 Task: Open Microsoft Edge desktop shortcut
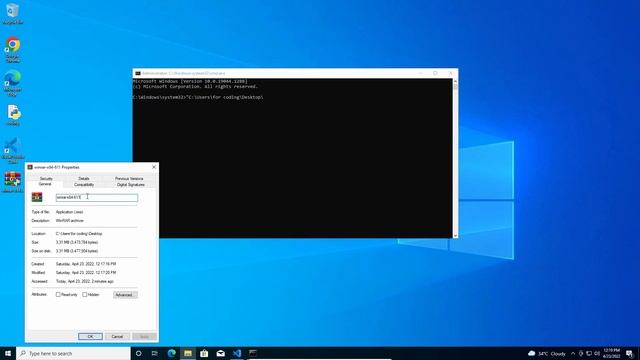click(13, 82)
